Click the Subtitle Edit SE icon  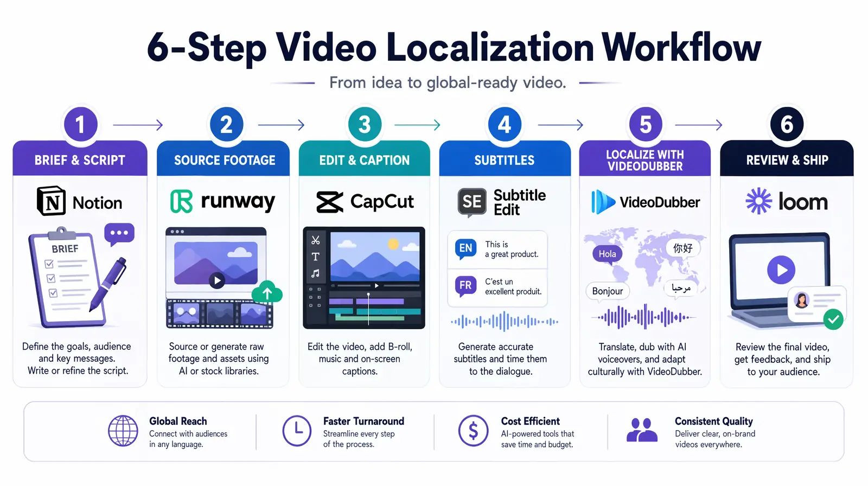(472, 202)
